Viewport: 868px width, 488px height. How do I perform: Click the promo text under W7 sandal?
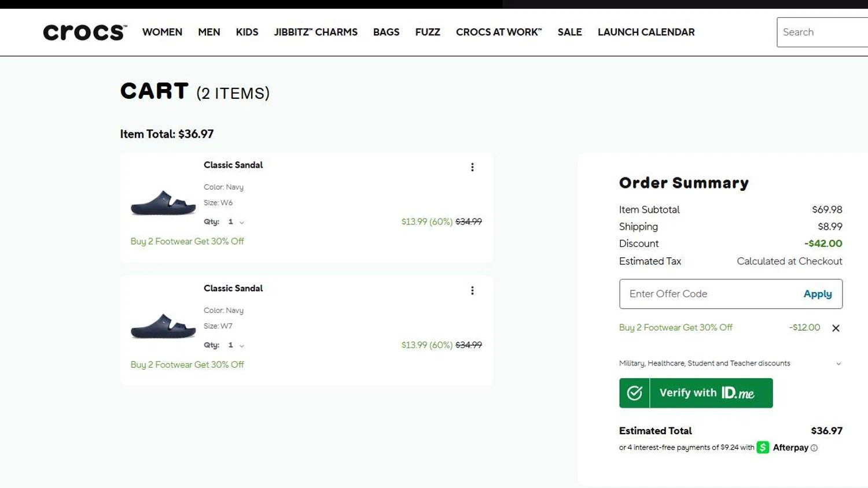[x=187, y=364]
